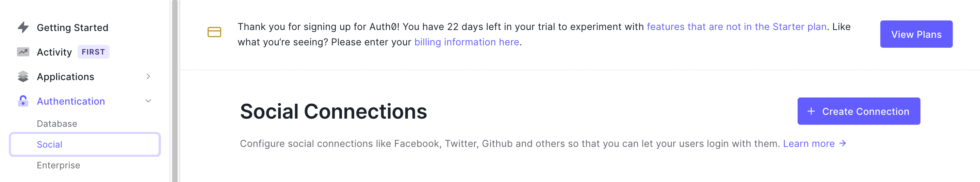Viewport: 980px width, 182px height.
Task: Click the arrow icon beside Learn more
Action: click(843, 143)
